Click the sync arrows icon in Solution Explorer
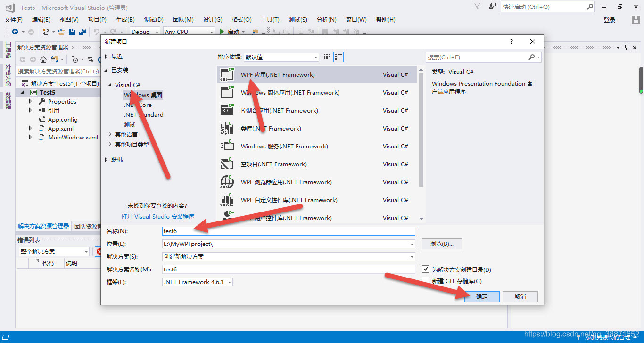The height and width of the screenshot is (343, 644). pos(90,59)
